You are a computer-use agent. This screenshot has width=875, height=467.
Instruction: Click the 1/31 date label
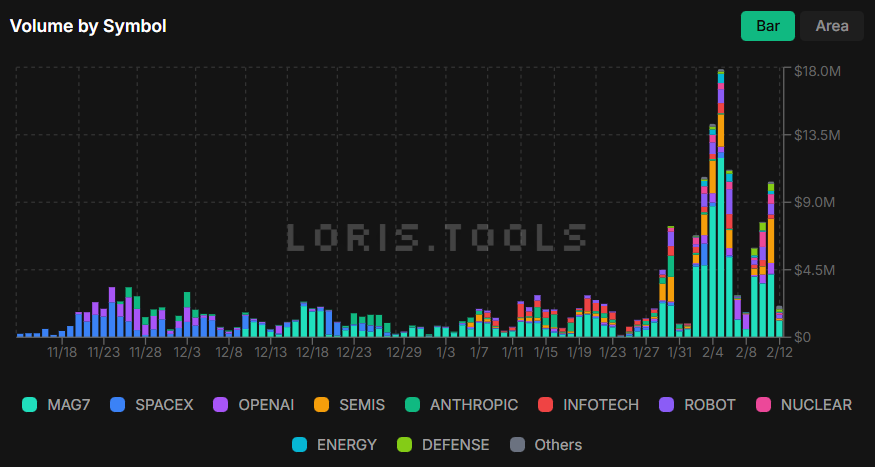tap(680, 352)
